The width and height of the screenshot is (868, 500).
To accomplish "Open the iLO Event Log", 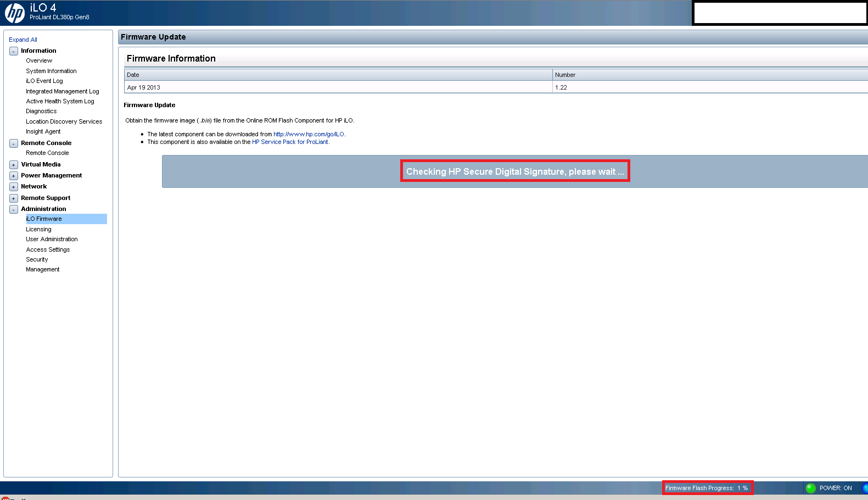I will tap(44, 81).
